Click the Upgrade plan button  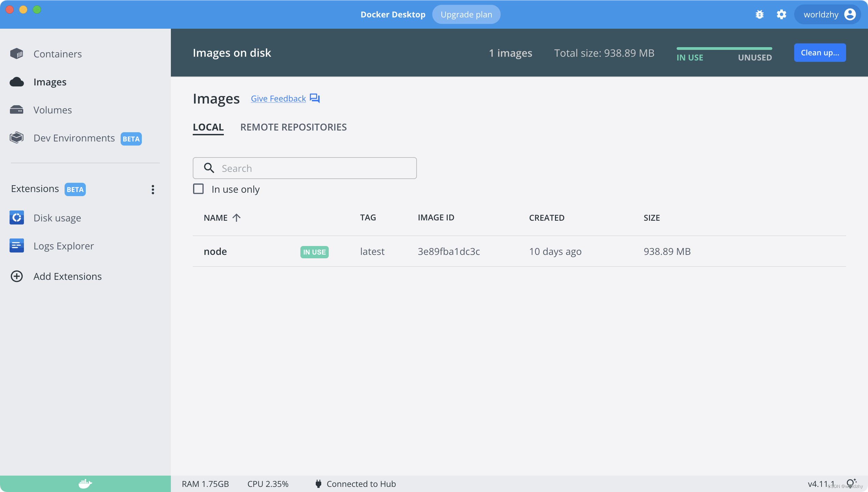click(x=466, y=15)
